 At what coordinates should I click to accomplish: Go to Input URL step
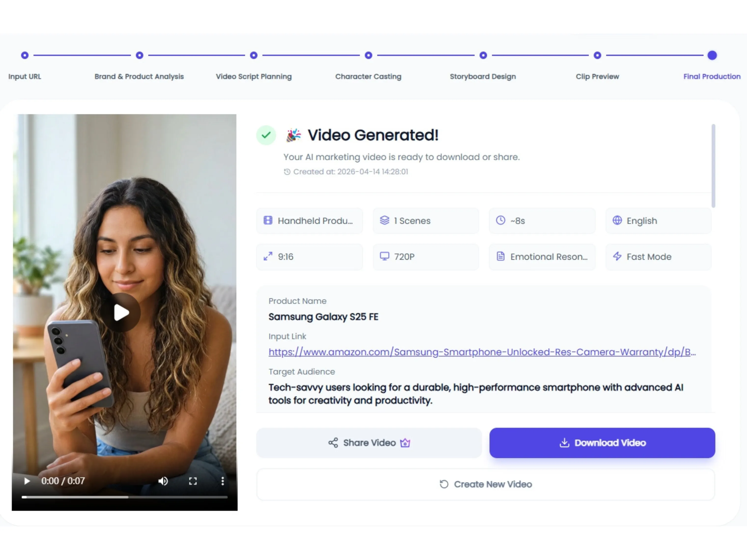pyautogui.click(x=25, y=55)
